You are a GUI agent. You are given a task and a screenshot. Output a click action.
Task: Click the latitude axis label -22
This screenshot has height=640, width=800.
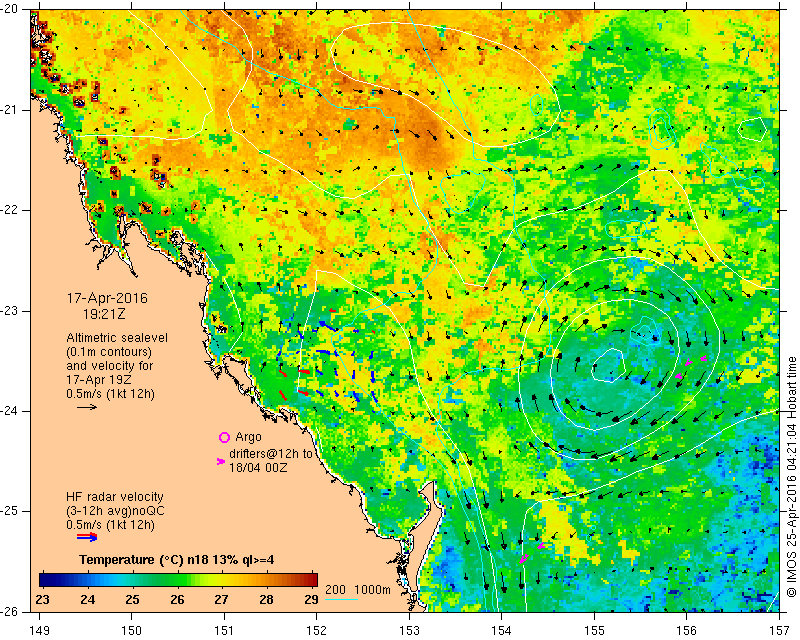point(11,210)
